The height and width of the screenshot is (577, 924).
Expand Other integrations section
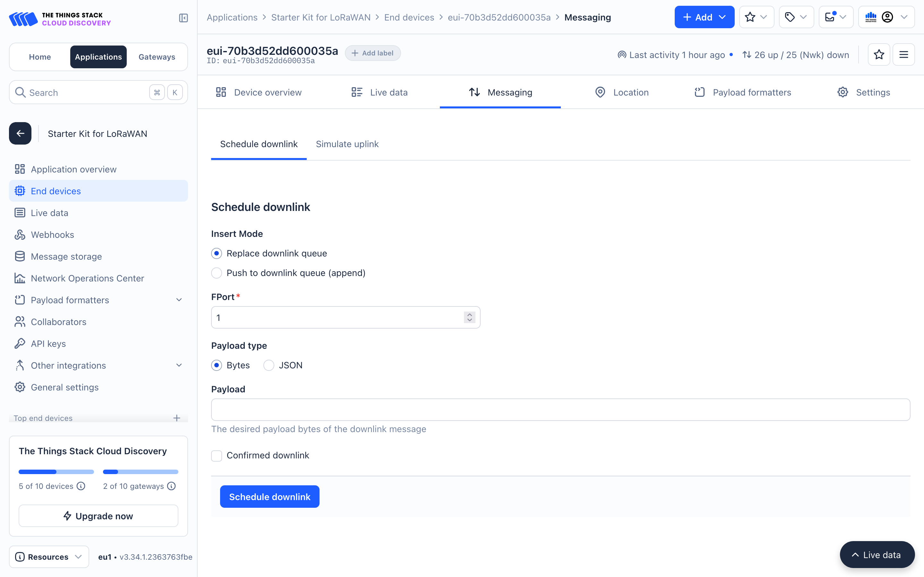(179, 365)
